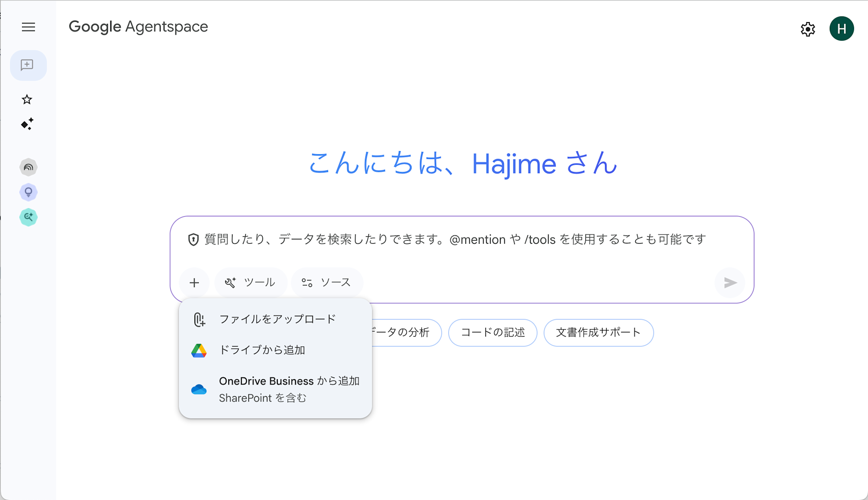Click the shield privacy icon in the prompt box
This screenshot has height=500, width=868.
[x=193, y=239]
